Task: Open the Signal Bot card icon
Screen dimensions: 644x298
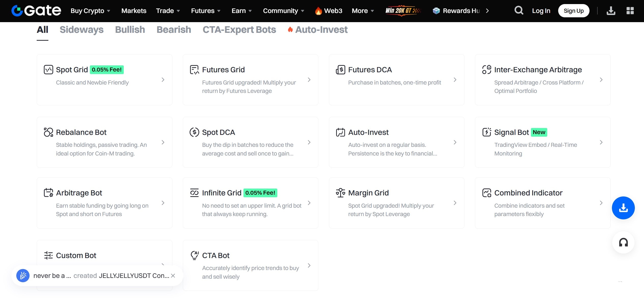Action: click(x=487, y=132)
